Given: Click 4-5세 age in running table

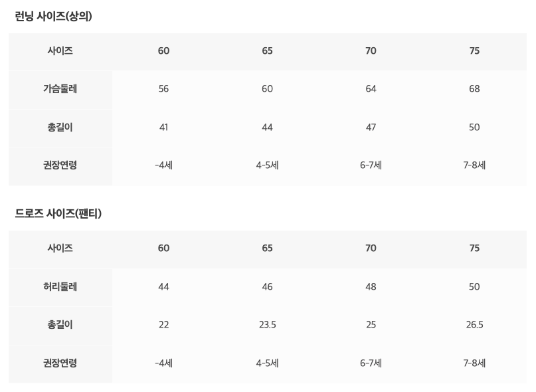Looking at the screenshot, I should [267, 165].
